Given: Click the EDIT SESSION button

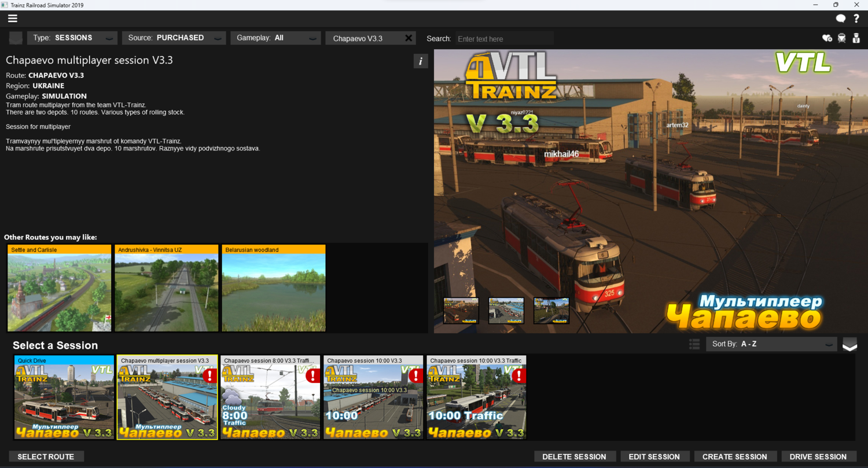Looking at the screenshot, I should [654, 456].
